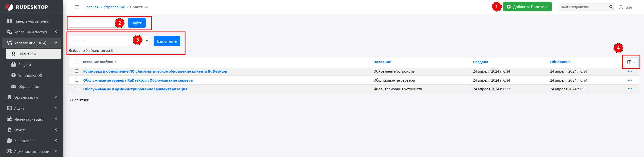Click the hamburger menu icon
The width and height of the screenshot is (644, 157).
pos(77,7)
